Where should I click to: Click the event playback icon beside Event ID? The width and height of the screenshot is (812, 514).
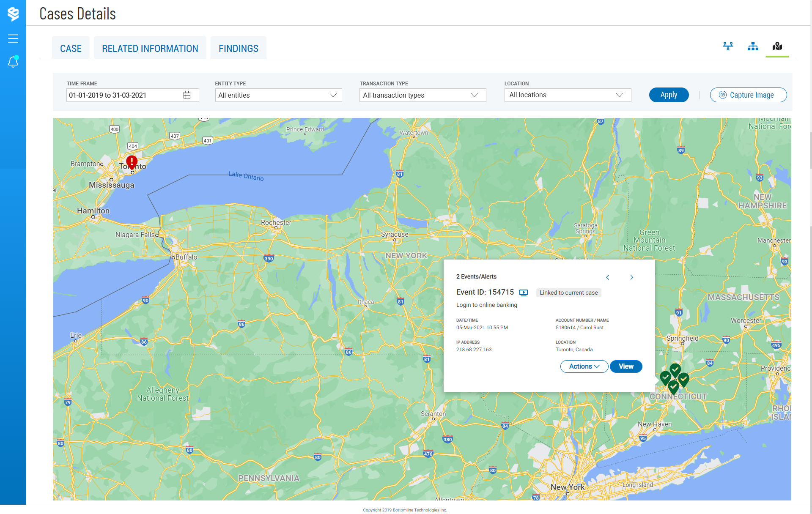click(x=524, y=293)
